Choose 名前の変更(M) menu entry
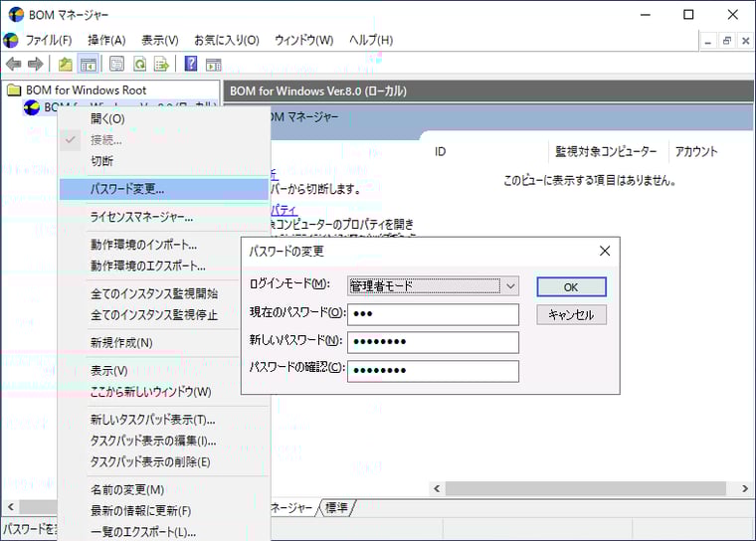This screenshot has height=541, width=756. tap(164, 490)
